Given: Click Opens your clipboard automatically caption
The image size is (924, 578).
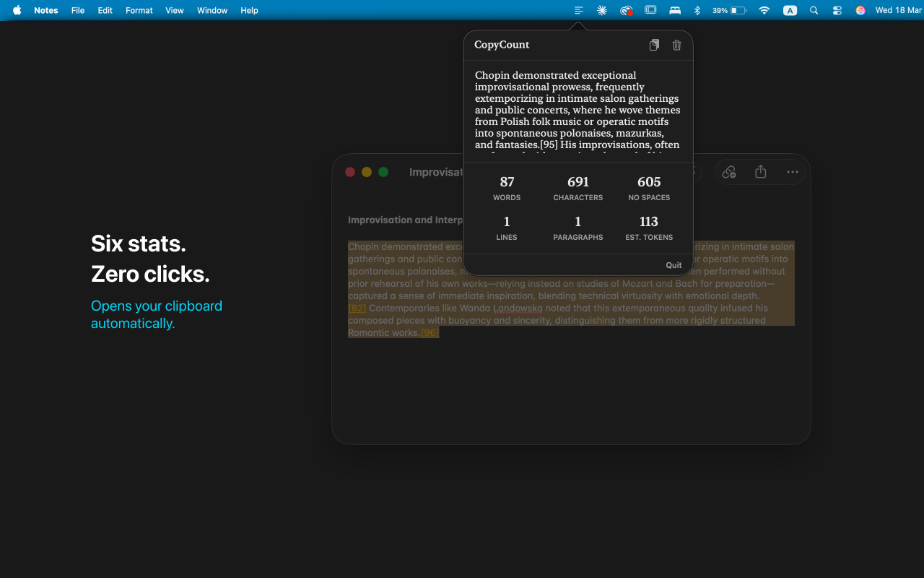Looking at the screenshot, I should (x=157, y=314).
